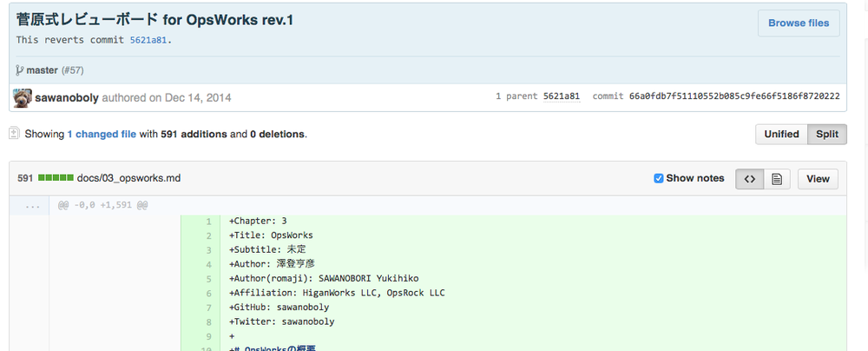This screenshot has height=351, width=868.
Task: Open reverted commit link 5621a81 in description
Action: tap(148, 40)
